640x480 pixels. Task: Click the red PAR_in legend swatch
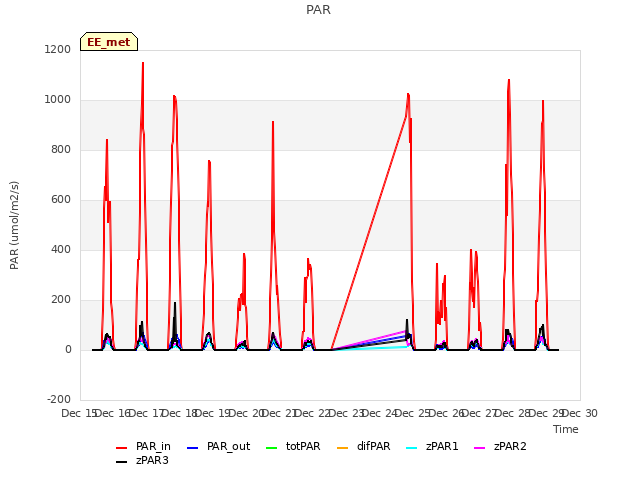click(x=122, y=448)
